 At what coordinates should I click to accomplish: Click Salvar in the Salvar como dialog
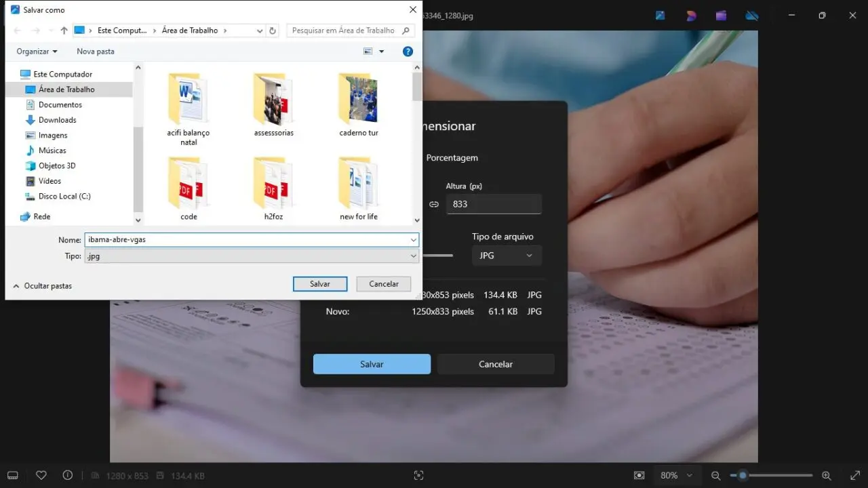(320, 284)
